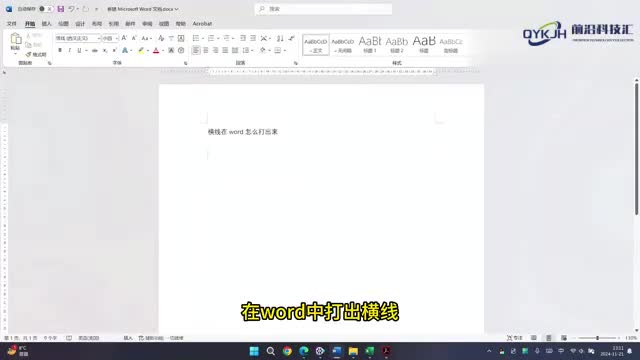Open the Clipboard pane launcher
The width and height of the screenshot is (640, 360).
[x=50, y=63]
